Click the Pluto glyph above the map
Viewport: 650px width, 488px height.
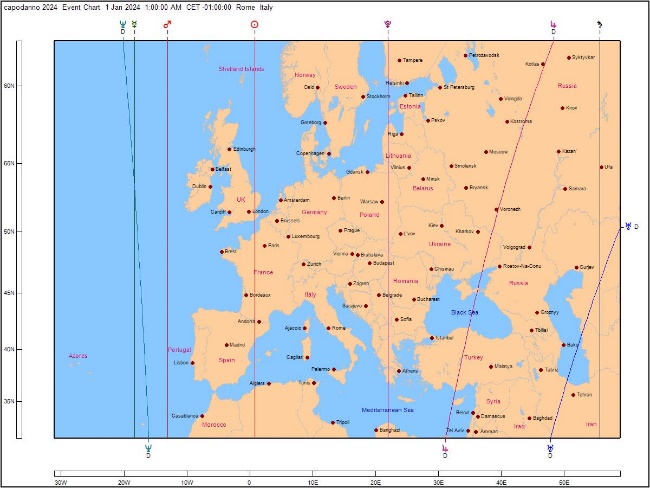[x=388, y=24]
